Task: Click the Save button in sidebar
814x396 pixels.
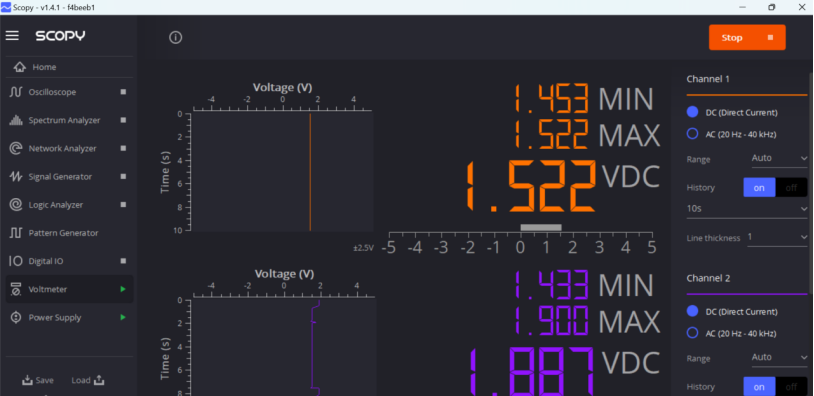Action: click(x=37, y=380)
